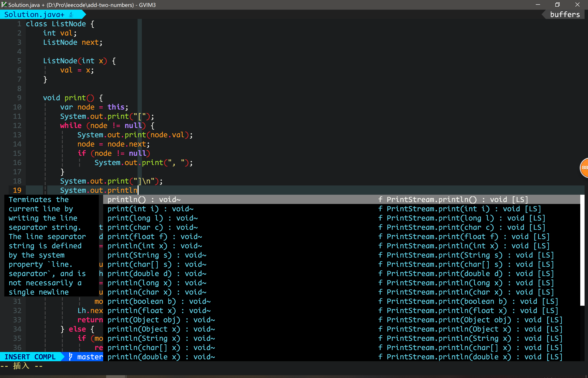
Task: Select println(String x) : void~ entry
Action: [x=341, y=338]
